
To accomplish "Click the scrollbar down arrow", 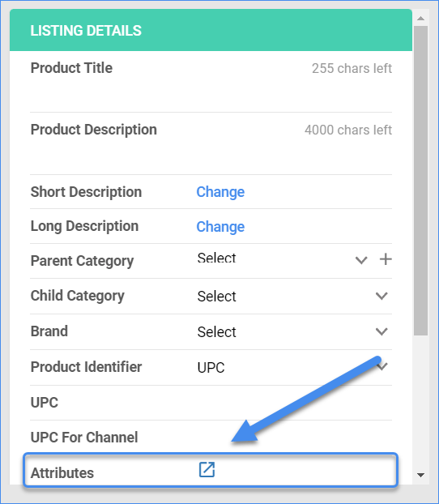I will [420, 475].
